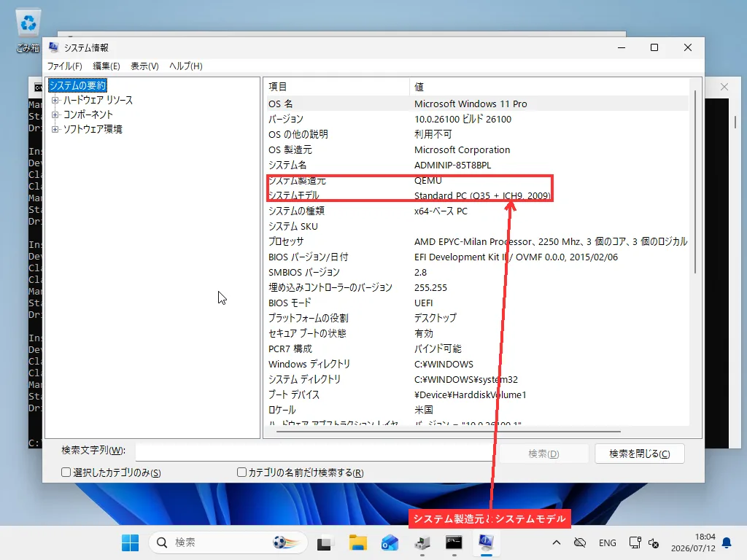Image resolution: width=747 pixels, height=560 pixels.
Task: Open Outlook from the taskbar
Action: 390,542
